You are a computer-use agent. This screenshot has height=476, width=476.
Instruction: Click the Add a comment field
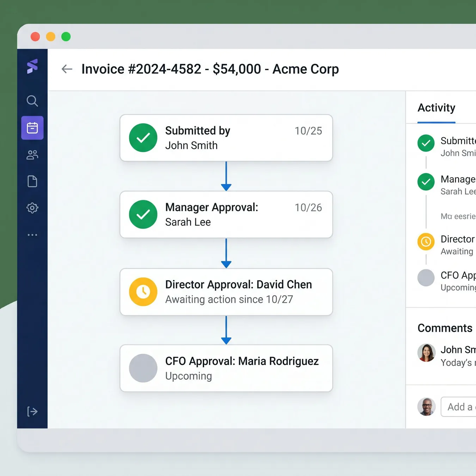point(458,407)
